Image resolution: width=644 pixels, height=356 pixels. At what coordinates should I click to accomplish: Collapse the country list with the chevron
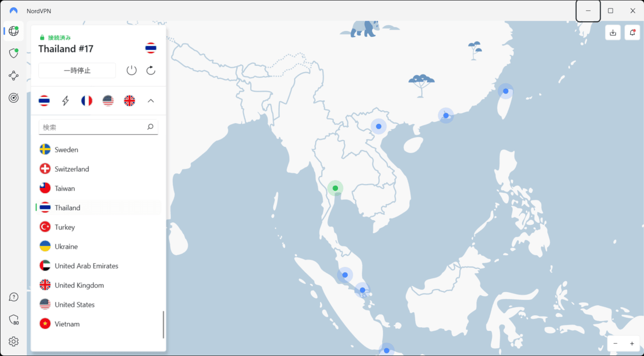(x=151, y=101)
